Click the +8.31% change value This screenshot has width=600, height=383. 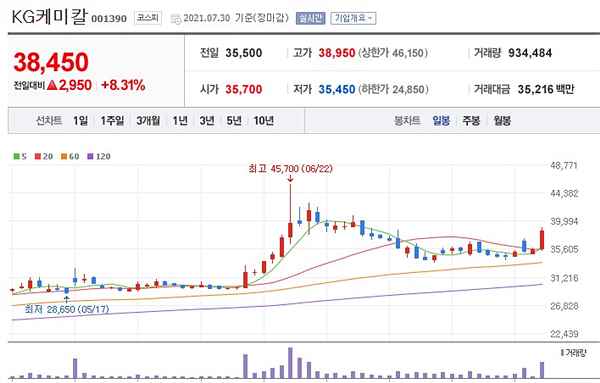tap(123, 85)
